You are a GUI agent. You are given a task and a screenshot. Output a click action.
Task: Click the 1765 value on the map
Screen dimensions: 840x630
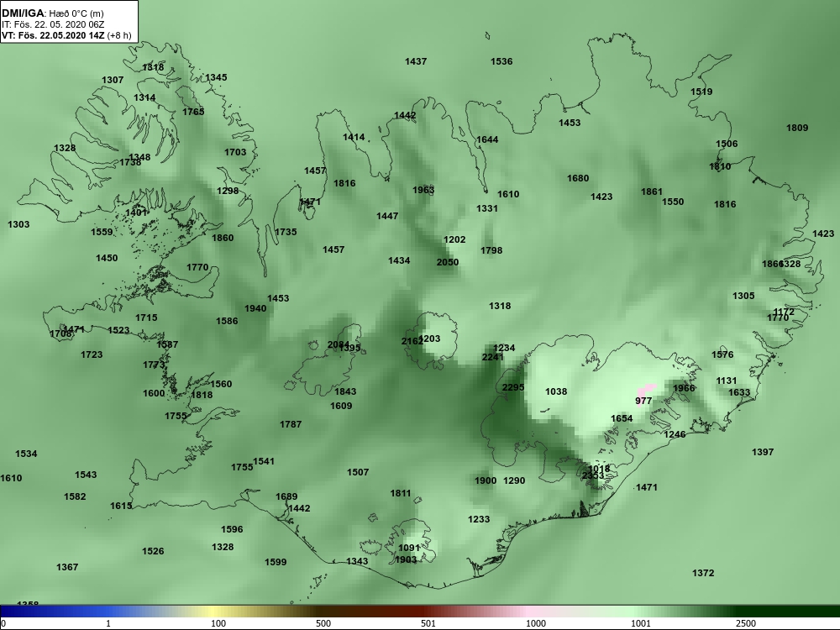(193, 113)
